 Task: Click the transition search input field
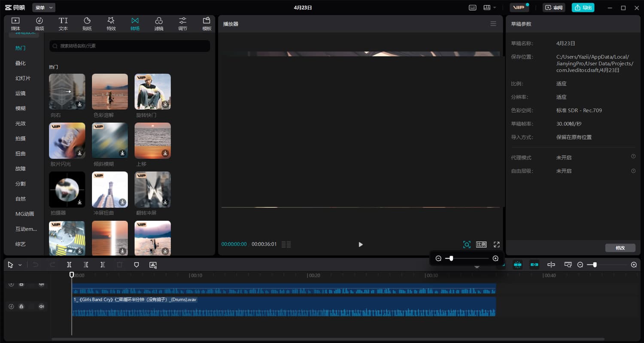point(130,46)
